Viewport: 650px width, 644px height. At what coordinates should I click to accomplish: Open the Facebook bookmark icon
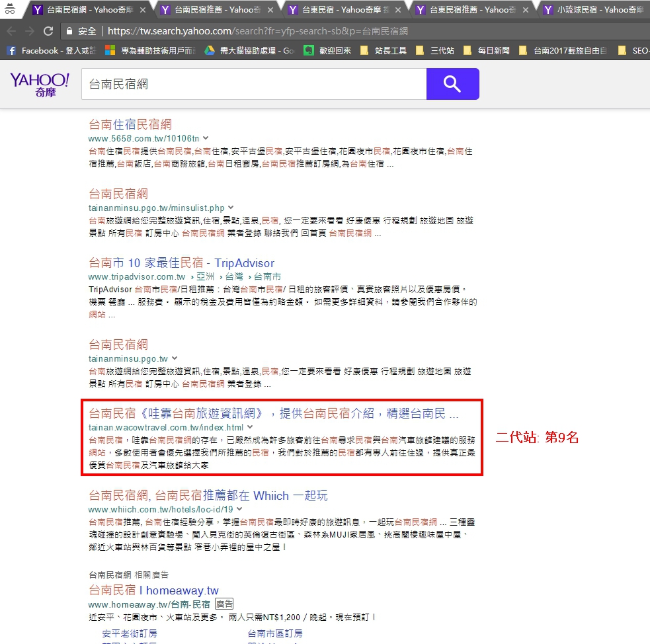click(x=11, y=50)
